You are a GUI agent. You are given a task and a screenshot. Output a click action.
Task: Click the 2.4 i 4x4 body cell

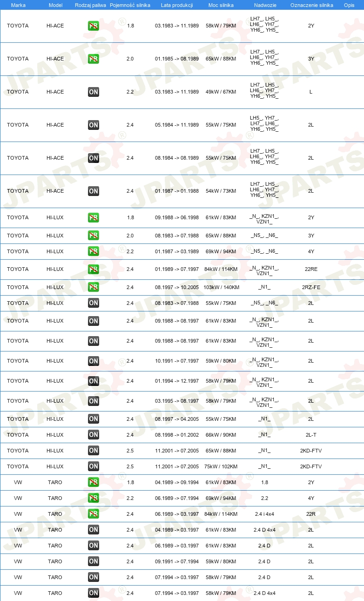point(264,514)
